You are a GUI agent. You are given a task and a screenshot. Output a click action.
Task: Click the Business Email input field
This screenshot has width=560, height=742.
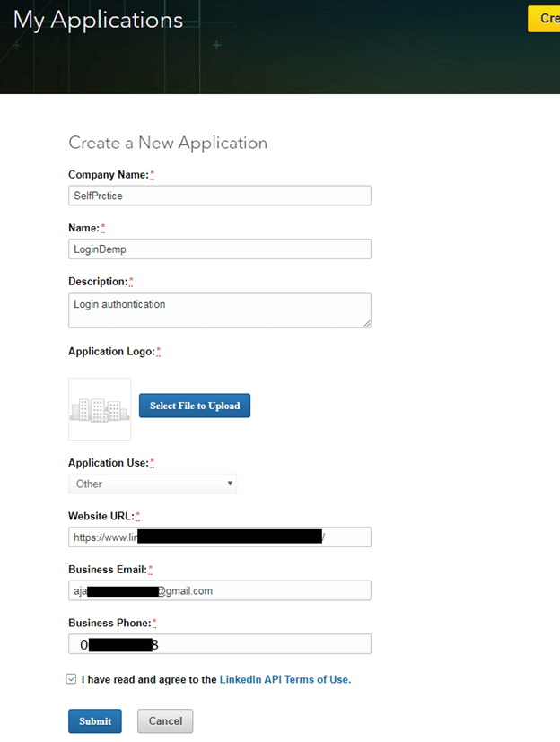(x=220, y=590)
